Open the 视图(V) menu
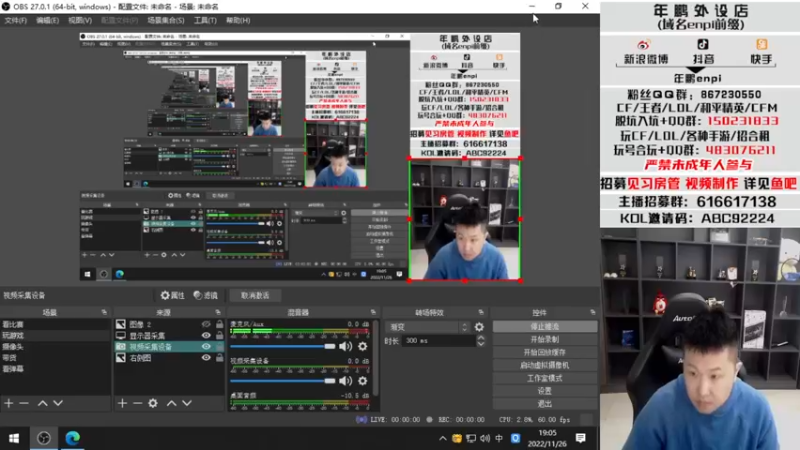The image size is (800, 450). (80, 20)
